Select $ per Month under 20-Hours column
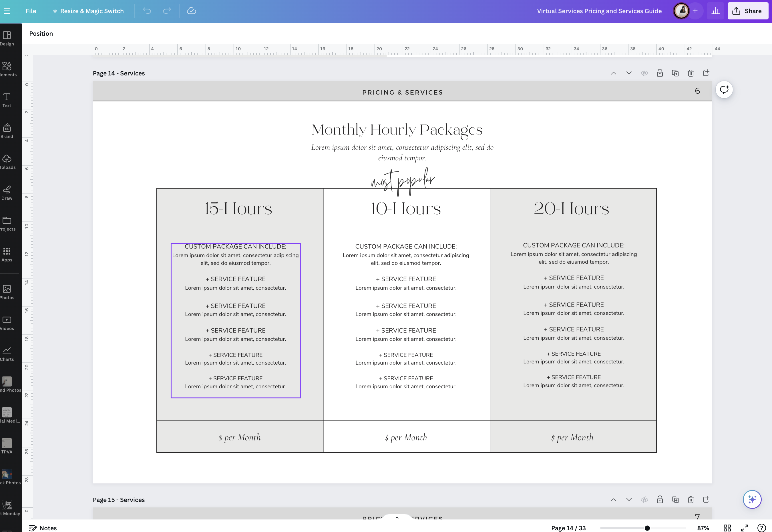The width and height of the screenshot is (772, 532). (572, 437)
